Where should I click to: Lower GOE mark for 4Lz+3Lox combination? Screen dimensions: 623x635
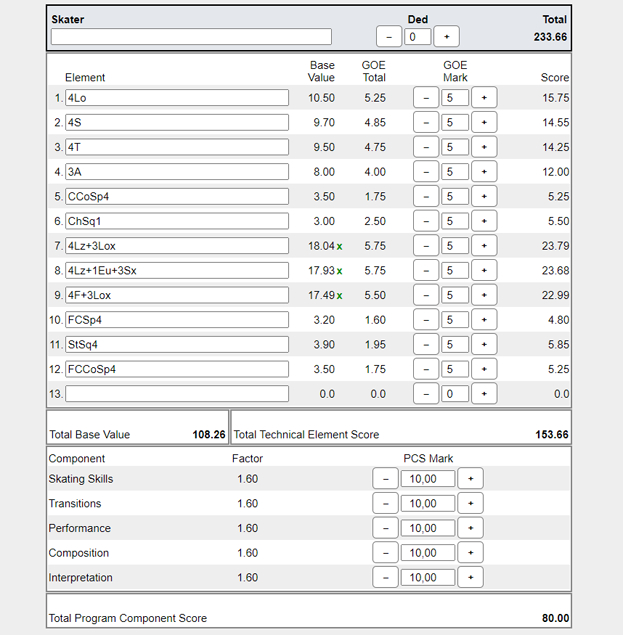click(426, 246)
